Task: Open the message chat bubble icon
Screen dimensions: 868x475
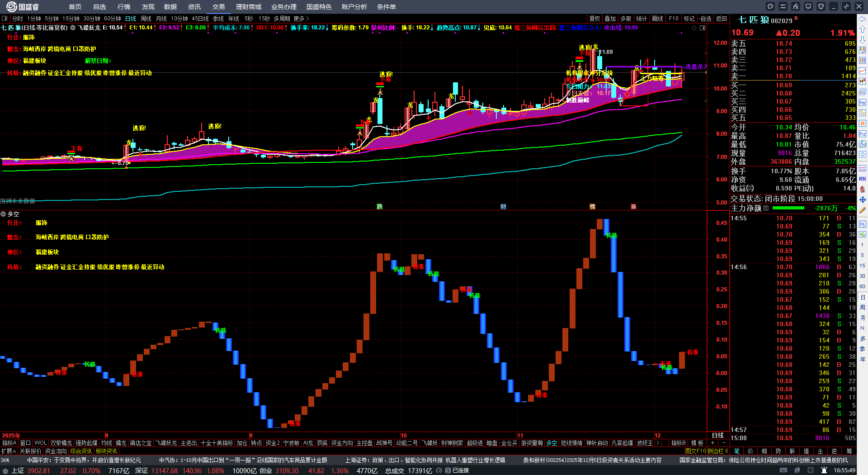Action: coord(770,6)
